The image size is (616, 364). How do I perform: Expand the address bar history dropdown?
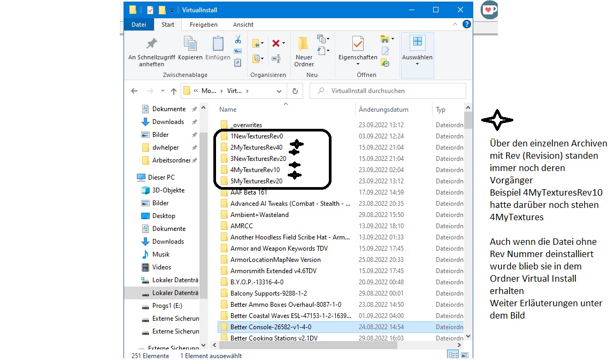coord(280,91)
